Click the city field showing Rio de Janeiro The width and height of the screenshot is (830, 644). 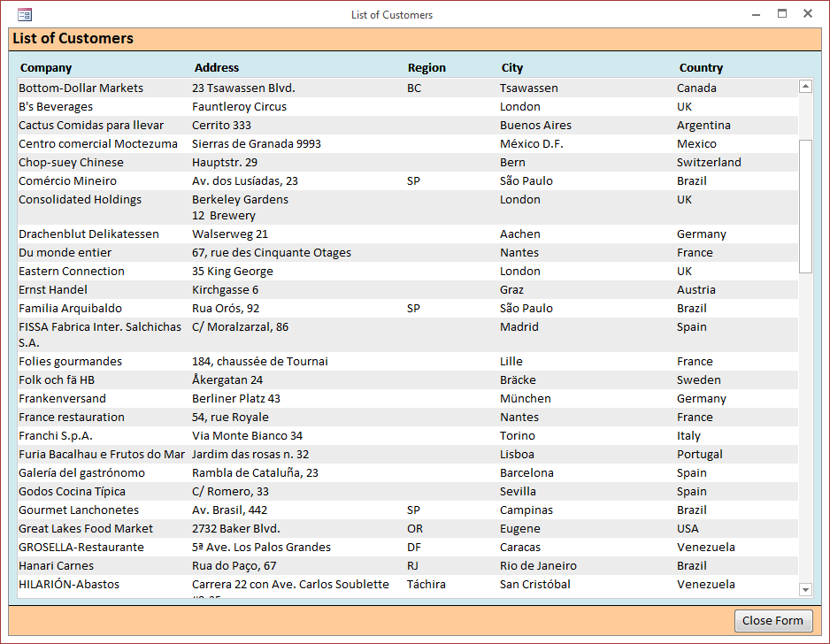[x=538, y=566]
